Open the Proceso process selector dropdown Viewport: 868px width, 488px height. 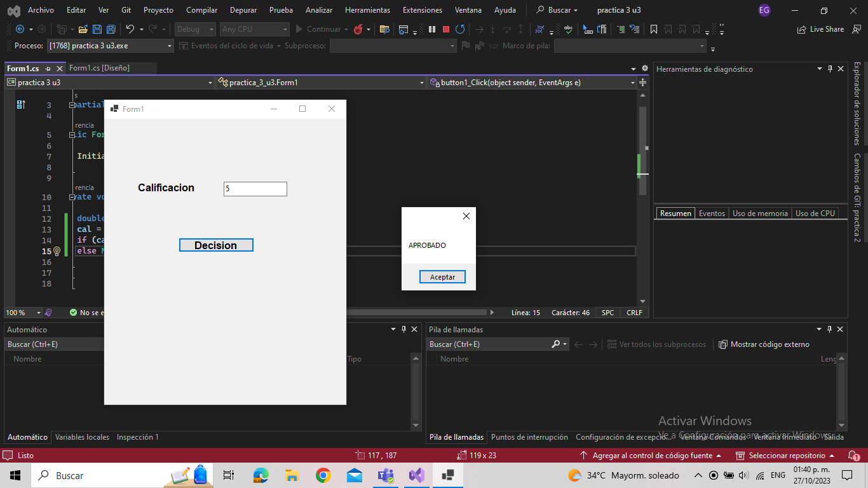point(168,45)
